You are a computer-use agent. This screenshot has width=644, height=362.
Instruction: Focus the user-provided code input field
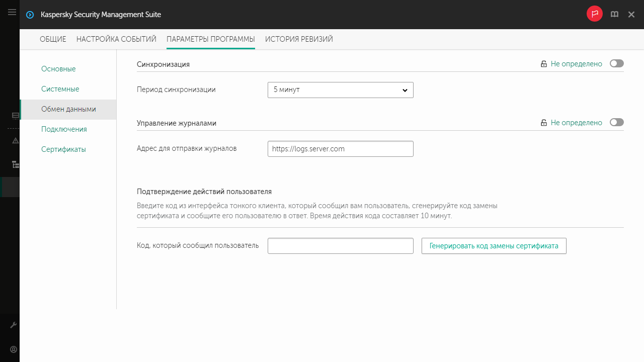(x=340, y=246)
